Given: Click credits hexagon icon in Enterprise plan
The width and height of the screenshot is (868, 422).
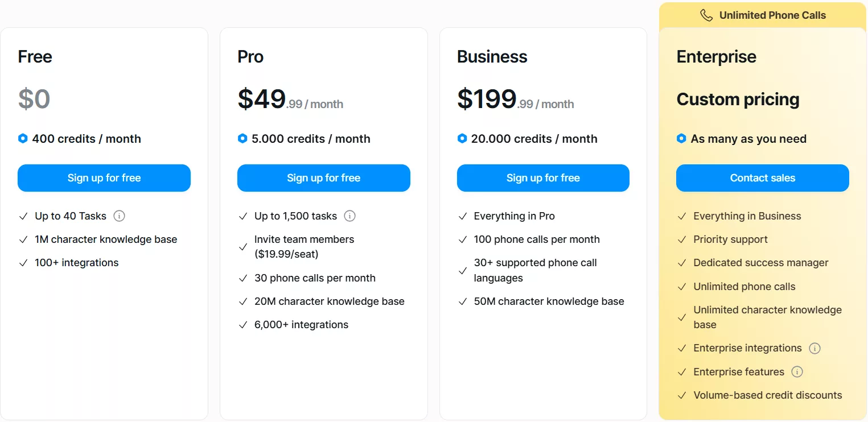Looking at the screenshot, I should (x=681, y=139).
